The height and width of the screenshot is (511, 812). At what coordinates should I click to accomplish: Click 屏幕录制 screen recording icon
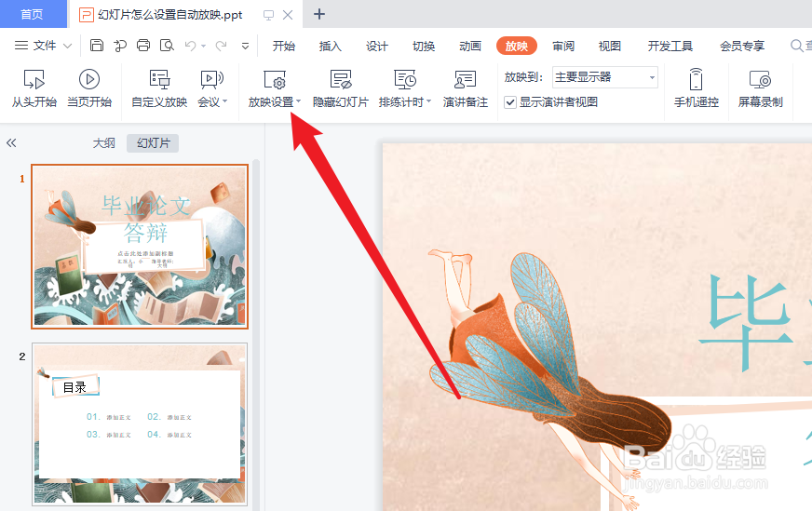(760, 80)
